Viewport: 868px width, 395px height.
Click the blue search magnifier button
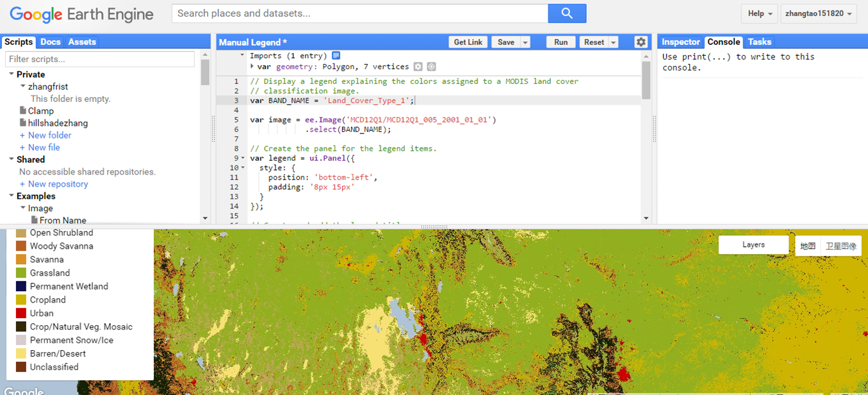[567, 13]
